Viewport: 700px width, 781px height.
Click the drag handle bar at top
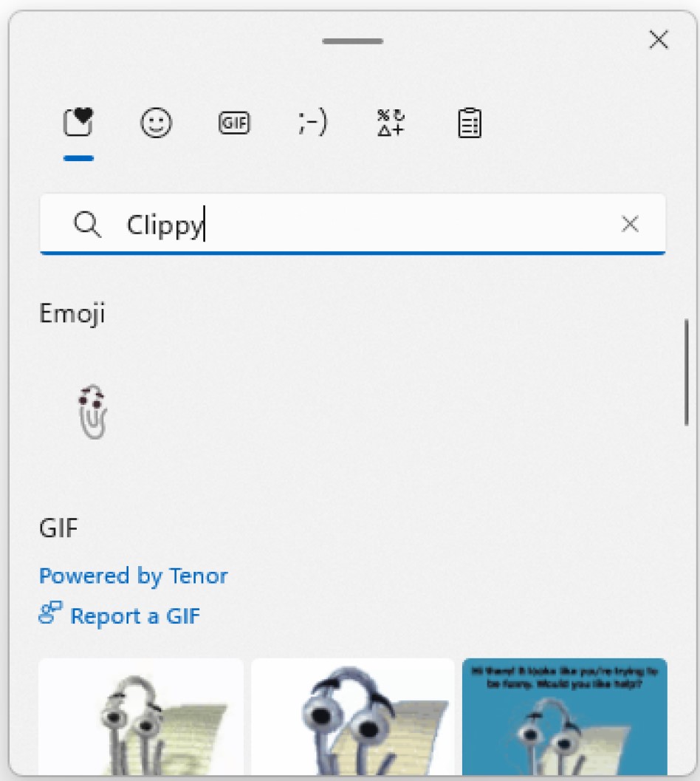tap(352, 41)
